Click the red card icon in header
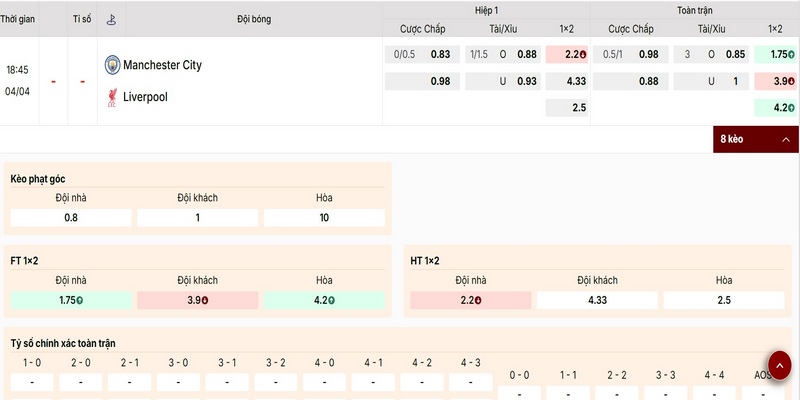This screenshot has width=800, height=400. tap(110, 19)
